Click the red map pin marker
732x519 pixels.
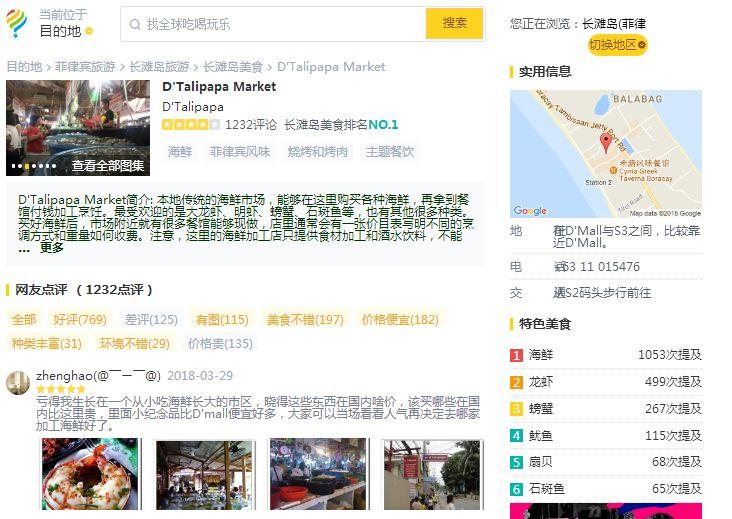605,142
